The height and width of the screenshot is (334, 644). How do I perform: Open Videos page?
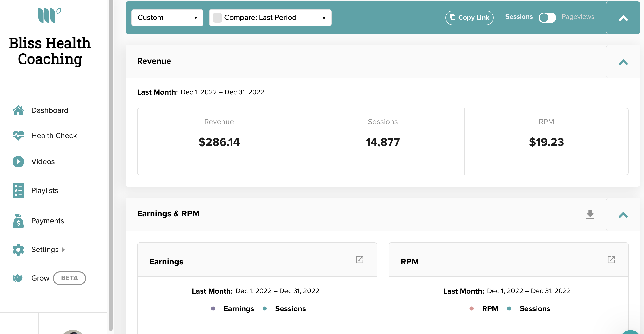(43, 162)
